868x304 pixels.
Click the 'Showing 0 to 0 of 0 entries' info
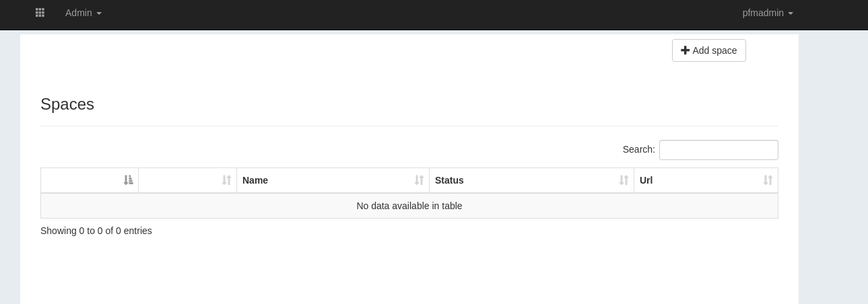pos(96,231)
